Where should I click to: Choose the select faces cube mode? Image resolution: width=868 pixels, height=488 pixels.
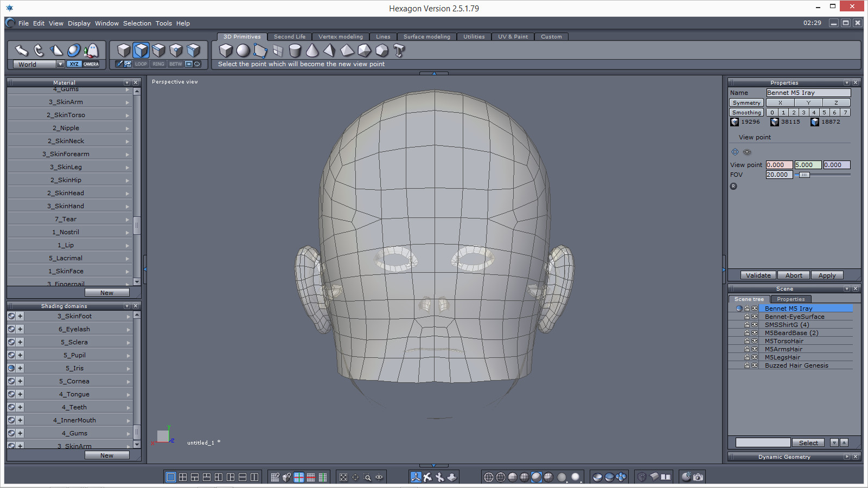click(x=141, y=50)
